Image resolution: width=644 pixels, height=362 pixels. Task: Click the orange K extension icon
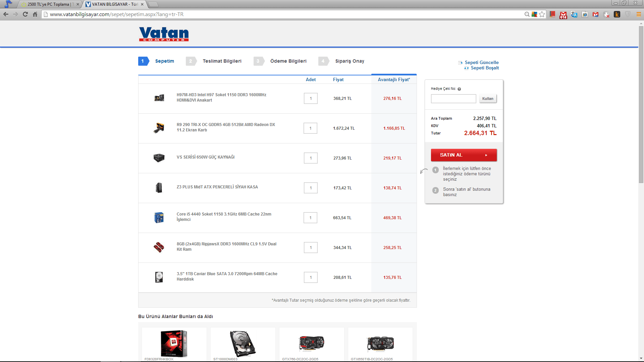pyautogui.click(x=617, y=14)
